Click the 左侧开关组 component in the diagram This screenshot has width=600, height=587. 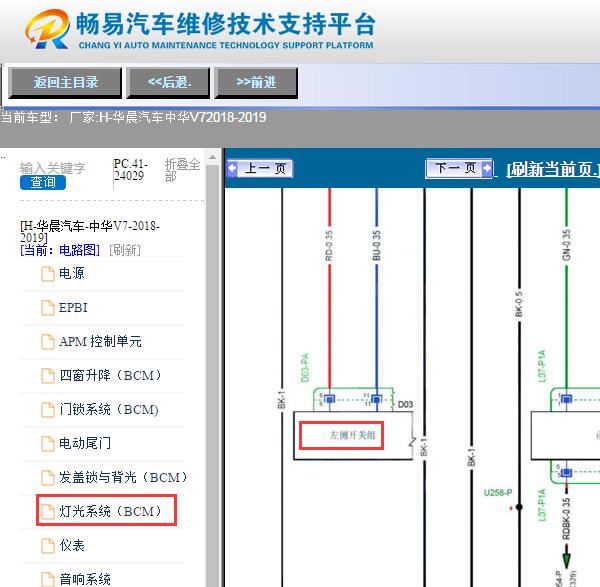click(x=352, y=435)
